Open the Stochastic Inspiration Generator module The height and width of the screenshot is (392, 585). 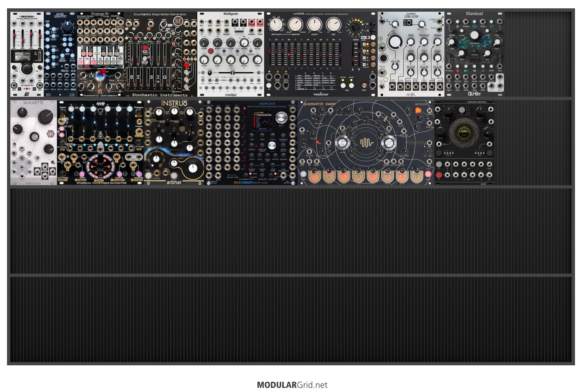click(x=161, y=54)
